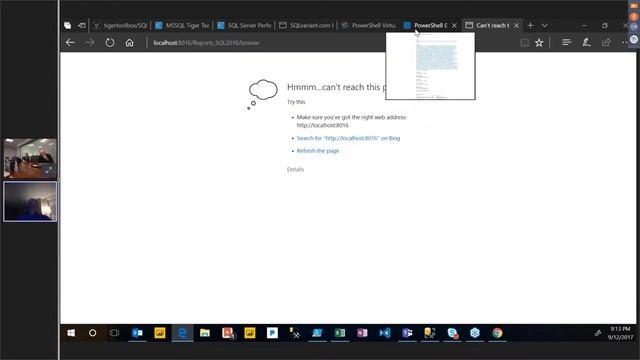
Task: Open the Edge share icon
Action: click(x=606, y=42)
